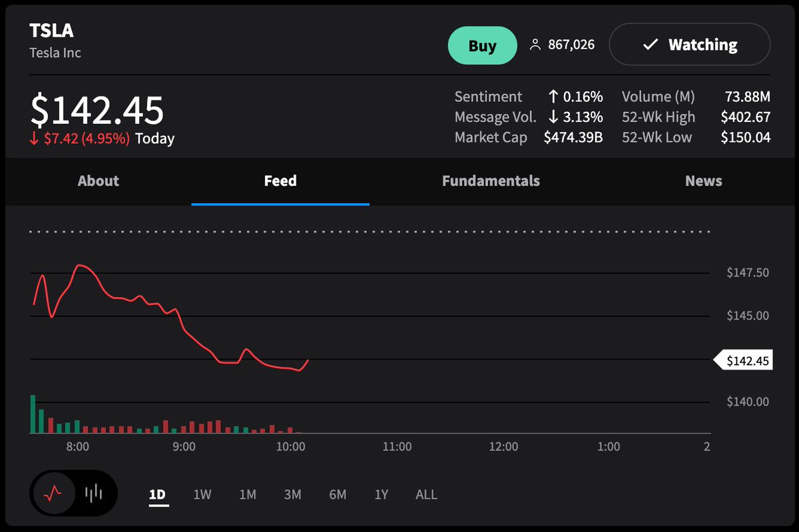Click the Tesla Inc company name
The image size is (799, 532).
point(55,53)
